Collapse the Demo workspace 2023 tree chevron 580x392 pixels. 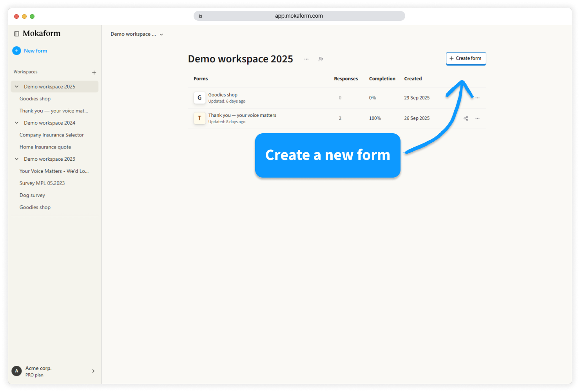pyautogui.click(x=16, y=159)
